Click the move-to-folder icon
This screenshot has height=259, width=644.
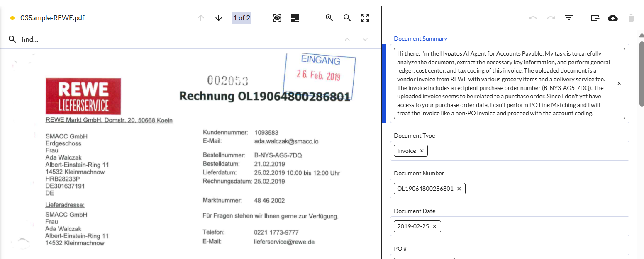coord(595,18)
